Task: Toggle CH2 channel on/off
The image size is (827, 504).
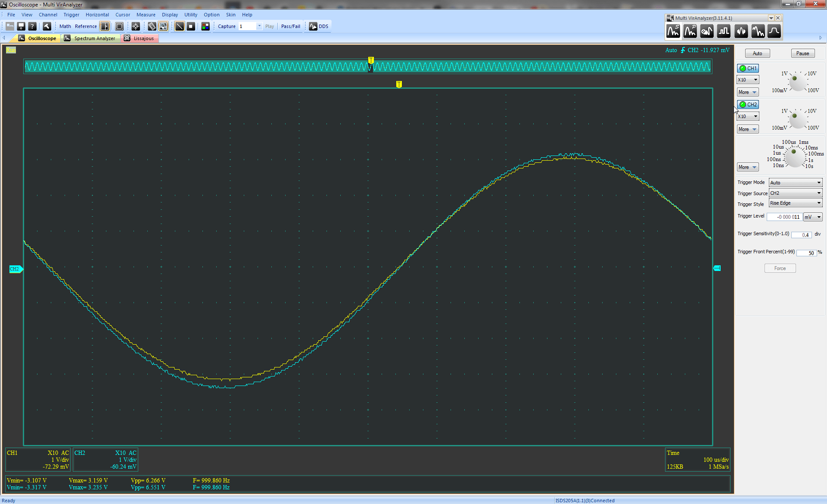Action: click(748, 104)
